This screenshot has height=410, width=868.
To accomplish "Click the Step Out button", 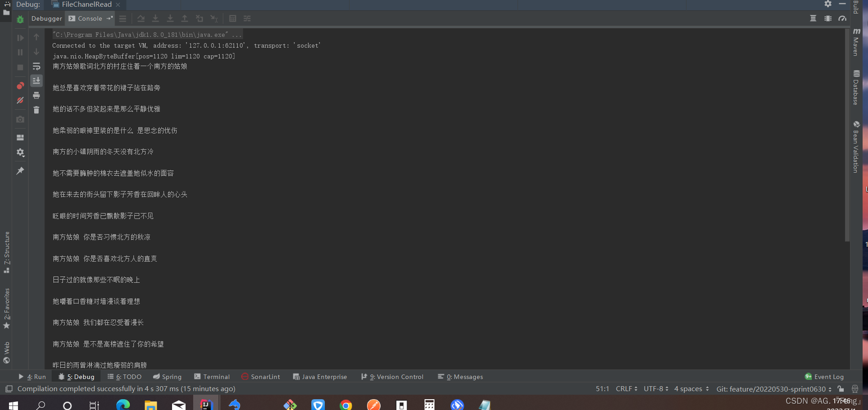I will (185, 18).
